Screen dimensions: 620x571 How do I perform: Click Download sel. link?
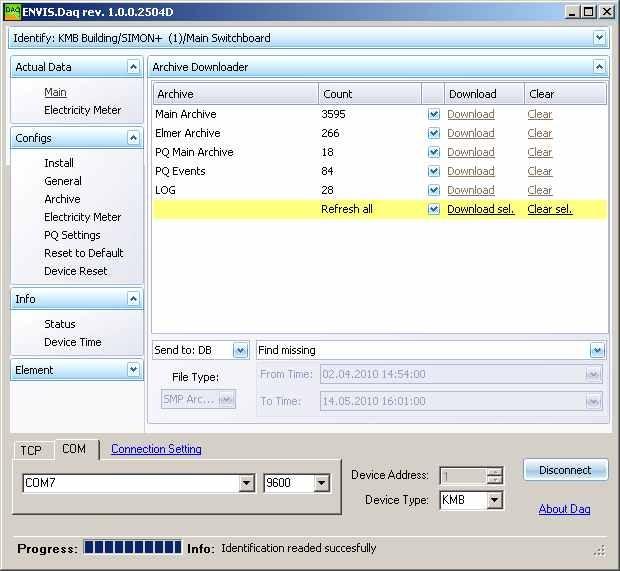point(481,209)
